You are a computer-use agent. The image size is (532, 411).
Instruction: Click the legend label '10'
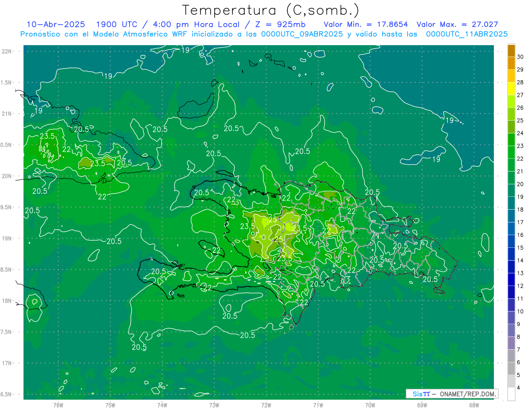tap(520, 311)
